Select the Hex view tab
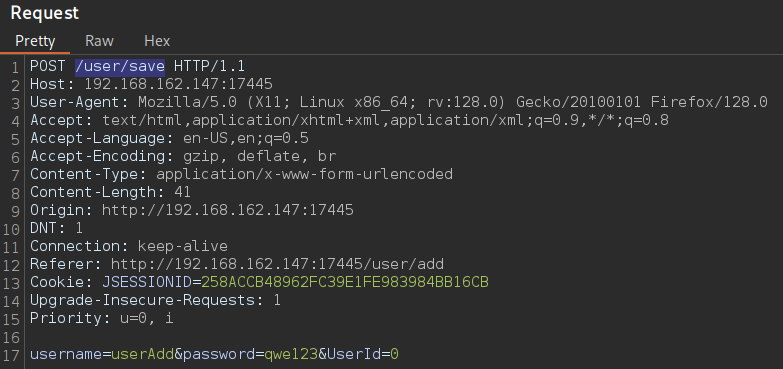This screenshot has width=783, height=369. (157, 41)
